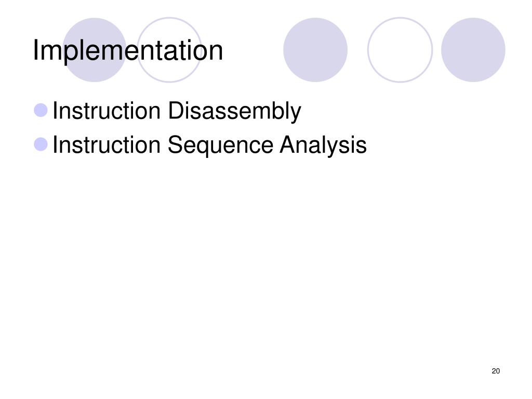Click the letter "y" ending "Disassembly"

pyautogui.click(x=296, y=115)
